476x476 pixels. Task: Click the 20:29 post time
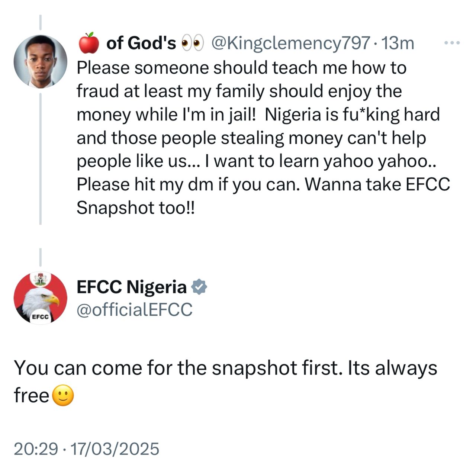(36, 448)
